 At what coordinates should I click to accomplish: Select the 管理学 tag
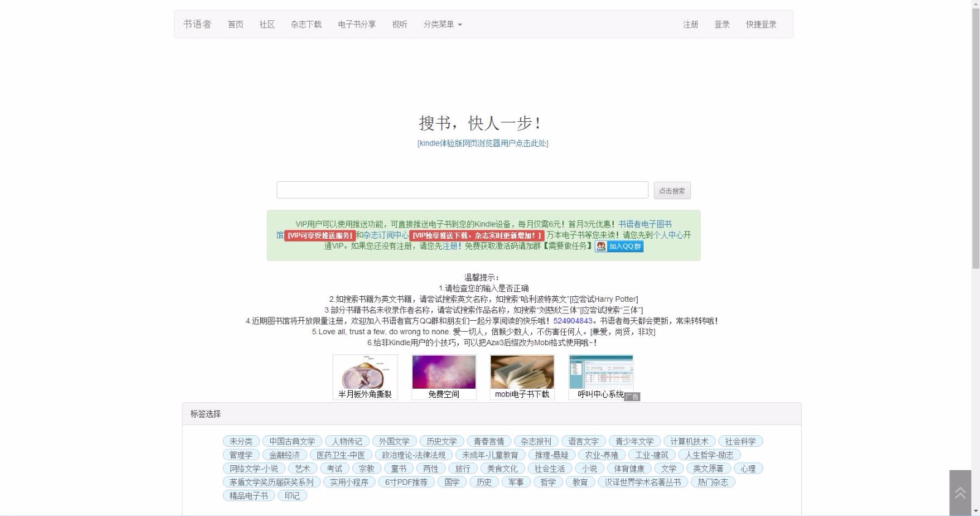pyautogui.click(x=241, y=455)
